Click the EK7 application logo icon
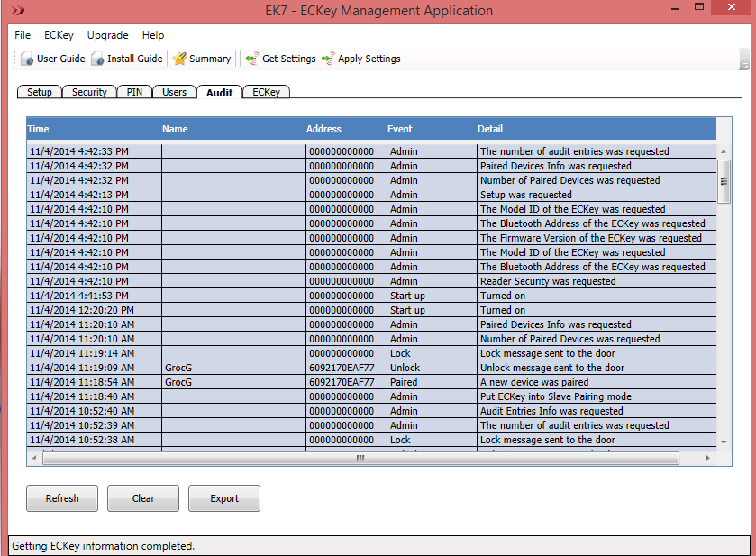 coord(17,10)
